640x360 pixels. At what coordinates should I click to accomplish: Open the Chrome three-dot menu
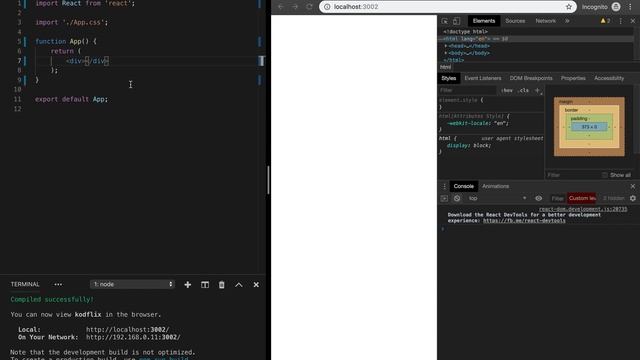pos(630,7)
